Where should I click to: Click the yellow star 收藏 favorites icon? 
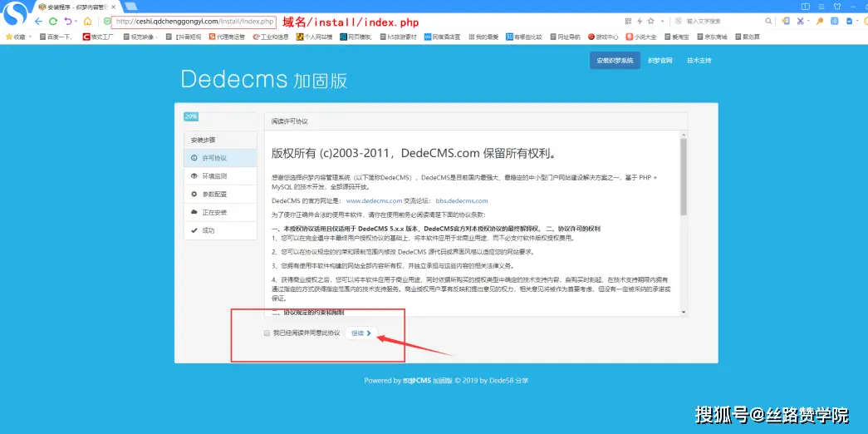coord(9,37)
